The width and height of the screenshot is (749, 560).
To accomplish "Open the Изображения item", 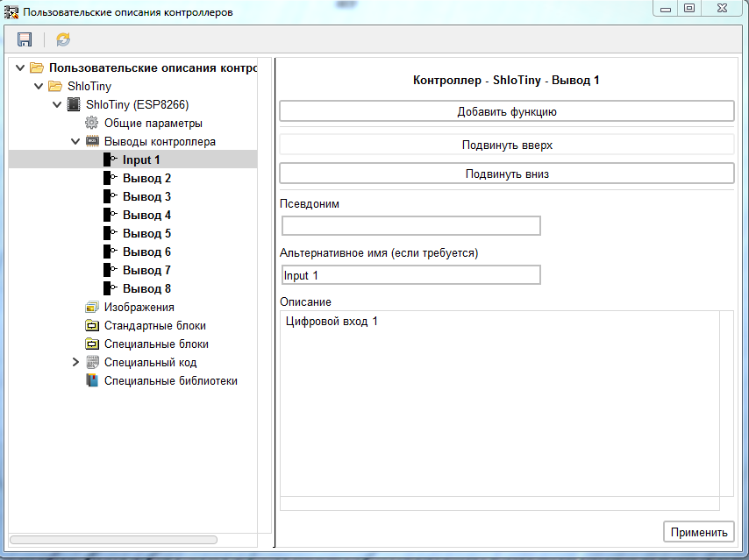I will [x=139, y=307].
